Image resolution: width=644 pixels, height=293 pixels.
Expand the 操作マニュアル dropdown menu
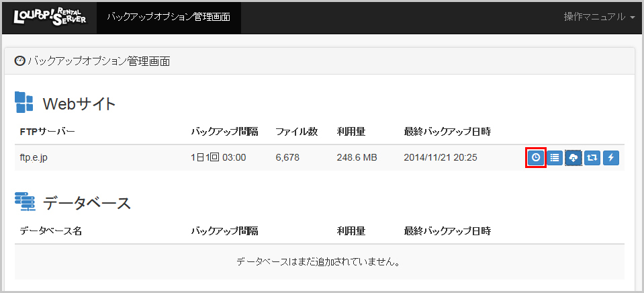[599, 17]
